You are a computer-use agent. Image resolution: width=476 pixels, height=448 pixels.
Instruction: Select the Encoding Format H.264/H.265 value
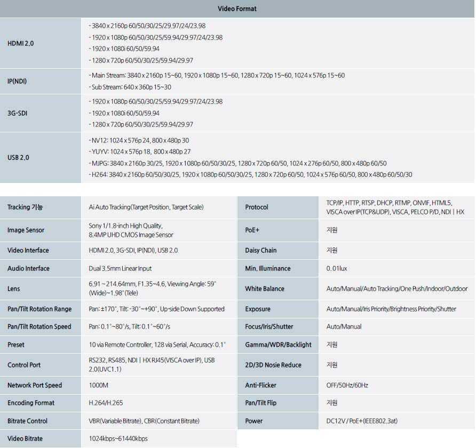106,403
